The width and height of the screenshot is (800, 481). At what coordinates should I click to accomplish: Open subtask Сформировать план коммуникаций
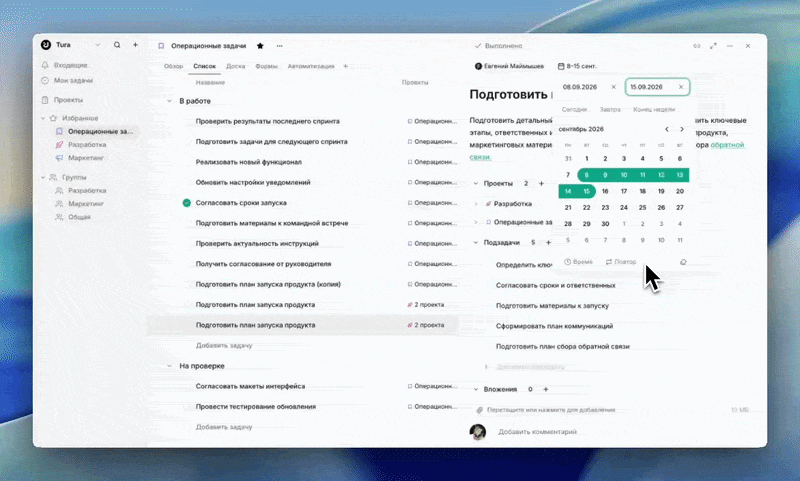click(x=555, y=326)
